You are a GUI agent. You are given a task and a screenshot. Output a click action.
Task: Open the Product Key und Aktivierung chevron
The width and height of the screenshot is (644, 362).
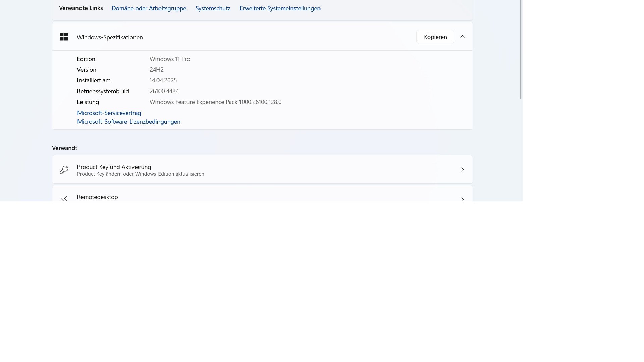[462, 170]
